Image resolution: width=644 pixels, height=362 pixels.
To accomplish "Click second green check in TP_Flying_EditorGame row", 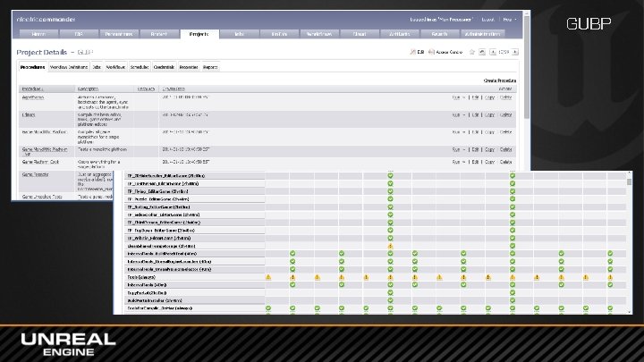I will pyautogui.click(x=513, y=191).
